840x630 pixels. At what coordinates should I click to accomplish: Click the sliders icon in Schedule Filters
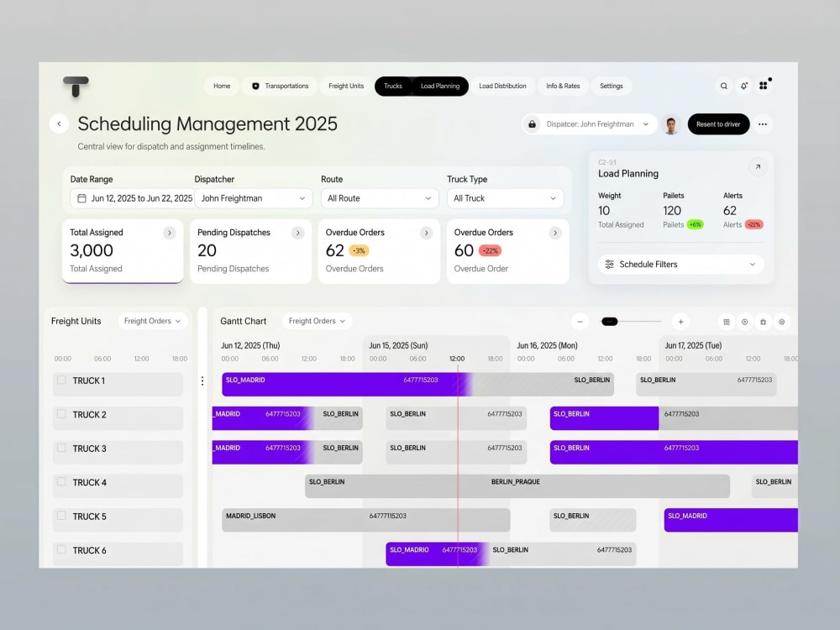coord(609,264)
